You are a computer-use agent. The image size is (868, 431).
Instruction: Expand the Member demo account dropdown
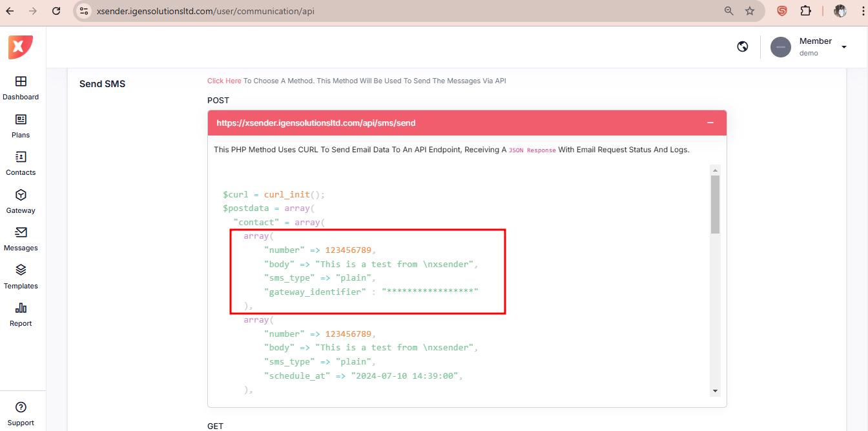tap(843, 47)
